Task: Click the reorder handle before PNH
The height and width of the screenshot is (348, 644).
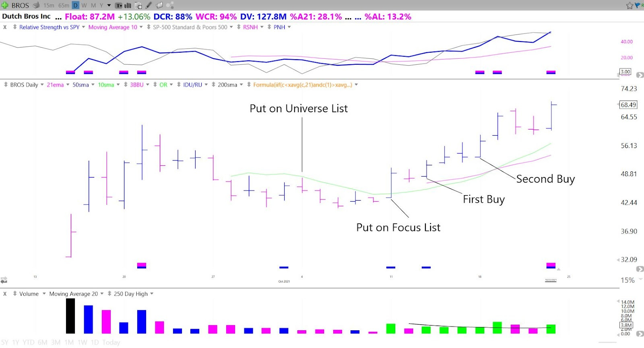Action: (269, 27)
